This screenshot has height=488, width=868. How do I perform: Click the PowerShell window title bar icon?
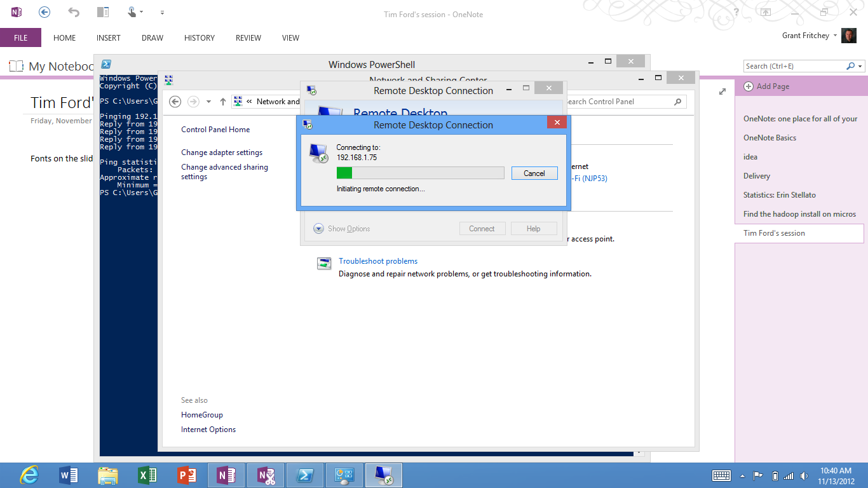(107, 64)
